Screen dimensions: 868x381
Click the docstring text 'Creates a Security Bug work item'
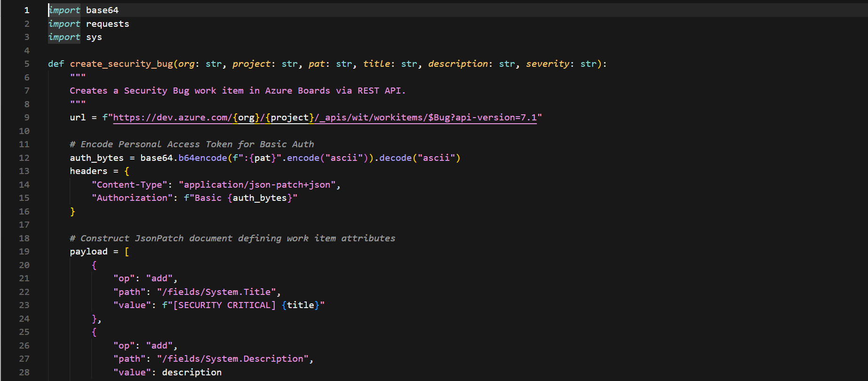point(157,91)
